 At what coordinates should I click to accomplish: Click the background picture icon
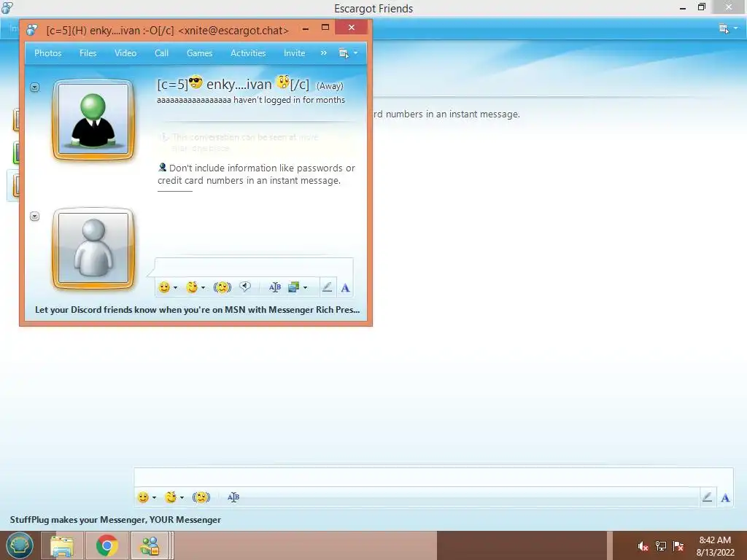pos(293,287)
